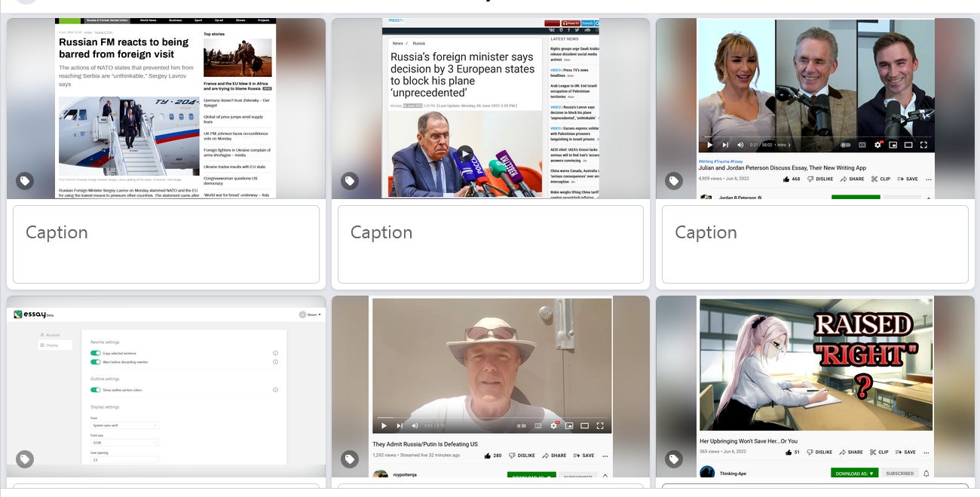980x497 pixels.
Task: Select the essay beta settings screenshot image
Action: click(166, 386)
